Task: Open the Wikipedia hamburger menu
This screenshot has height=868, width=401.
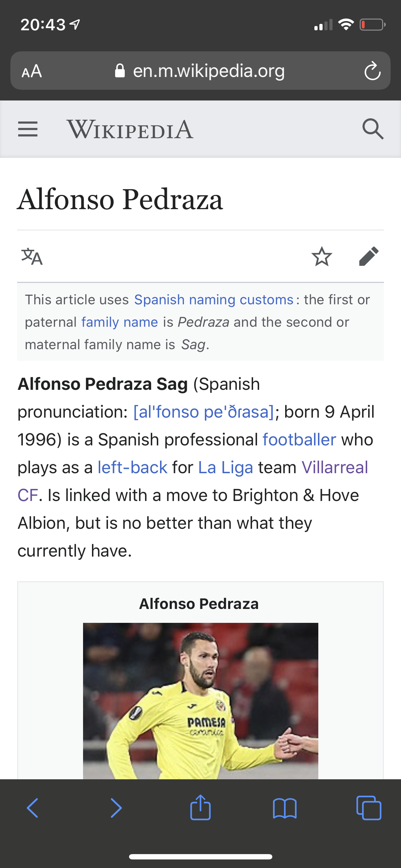Action: point(28,129)
